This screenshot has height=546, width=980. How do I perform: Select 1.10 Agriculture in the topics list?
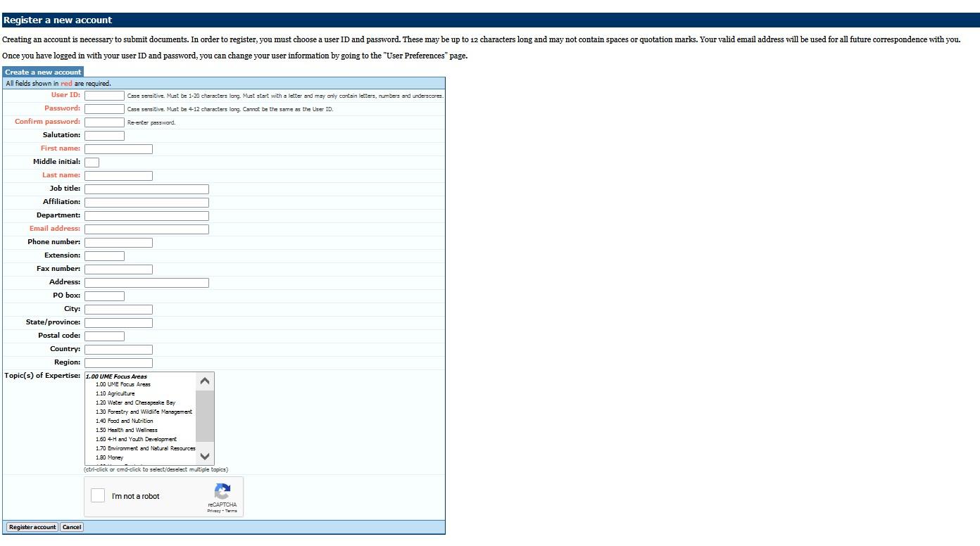point(115,393)
